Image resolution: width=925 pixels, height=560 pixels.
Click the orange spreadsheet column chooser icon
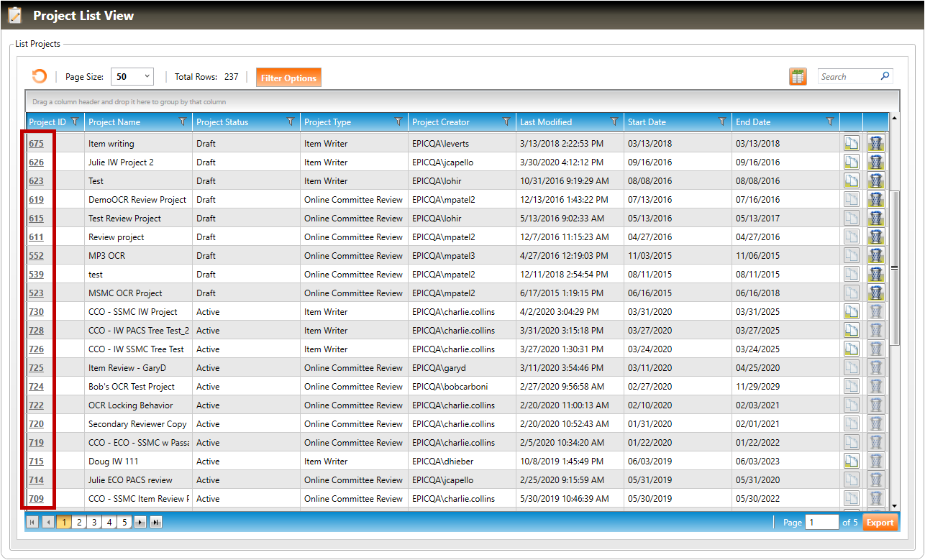coord(797,77)
